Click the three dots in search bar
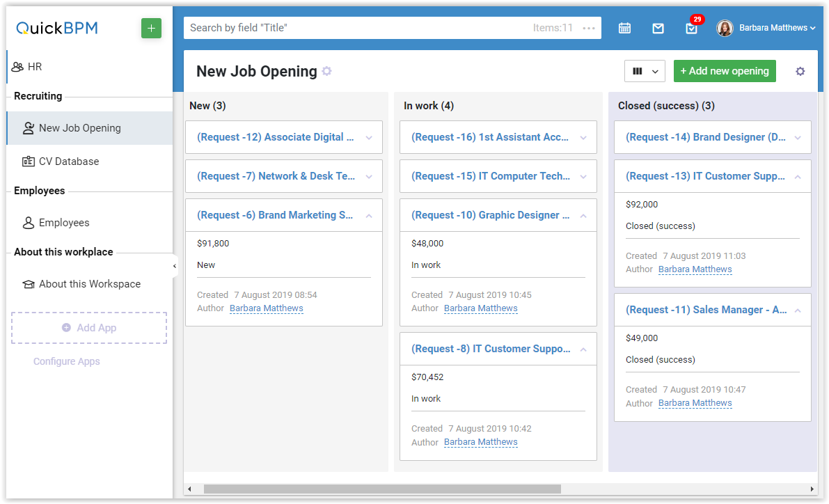The width and height of the screenshot is (829, 504). 589,29
